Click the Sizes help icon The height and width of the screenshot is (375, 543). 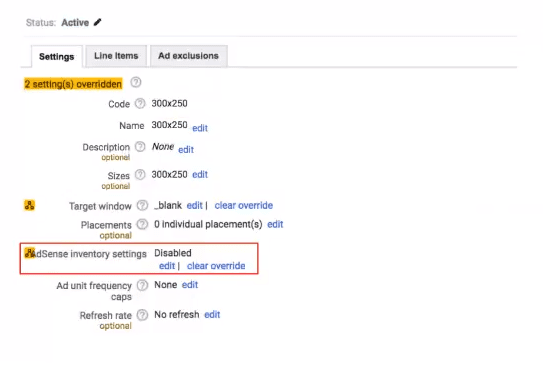[140, 175]
